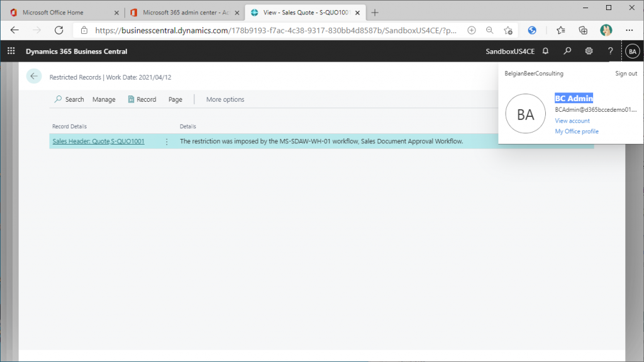Click the notifications bell icon
Viewport: 644px width, 362px height.
545,51
